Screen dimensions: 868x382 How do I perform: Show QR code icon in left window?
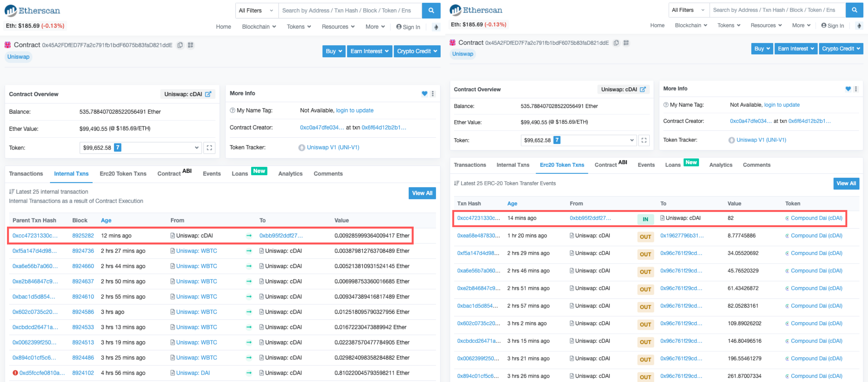pos(191,45)
